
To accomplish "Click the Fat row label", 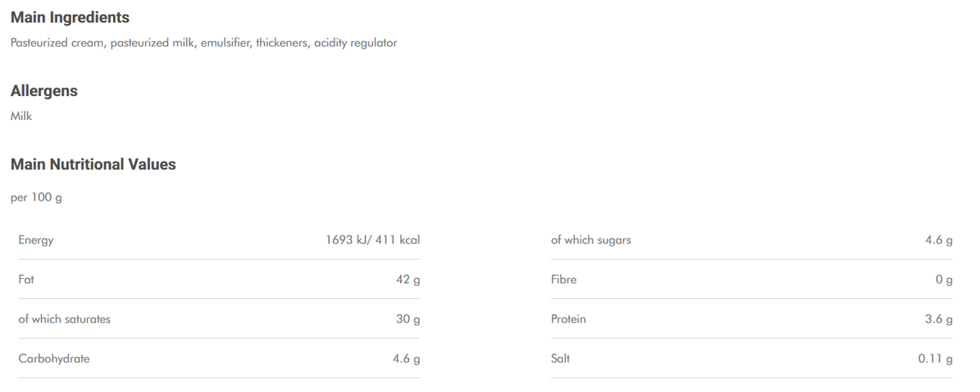I will pyautogui.click(x=26, y=280).
